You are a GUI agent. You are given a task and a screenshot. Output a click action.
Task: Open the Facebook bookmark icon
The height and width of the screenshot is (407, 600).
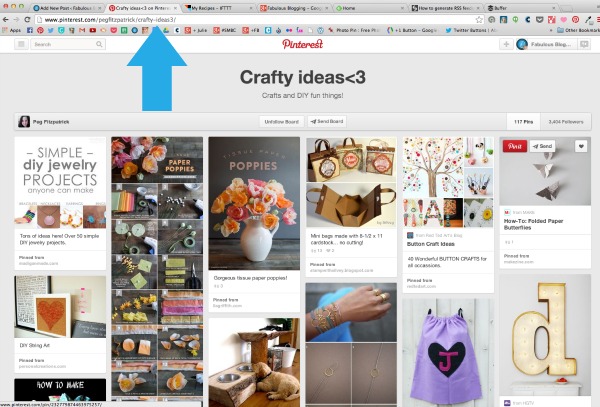point(30,30)
